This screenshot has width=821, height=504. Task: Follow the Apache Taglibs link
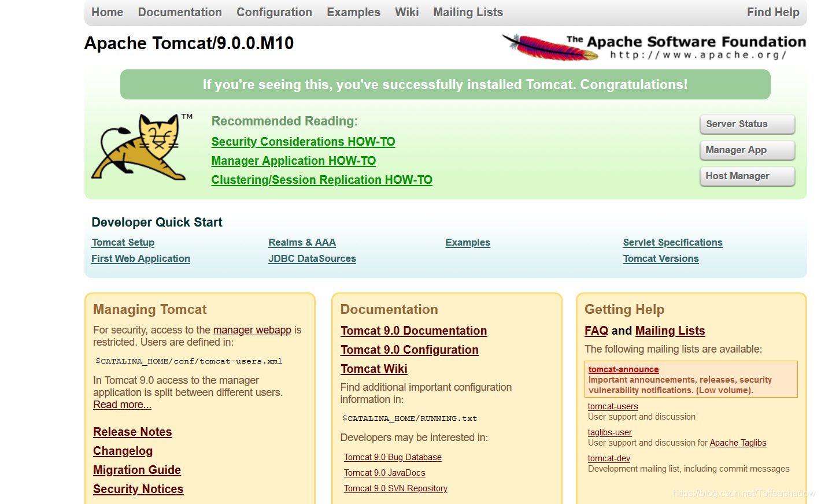[738, 443]
